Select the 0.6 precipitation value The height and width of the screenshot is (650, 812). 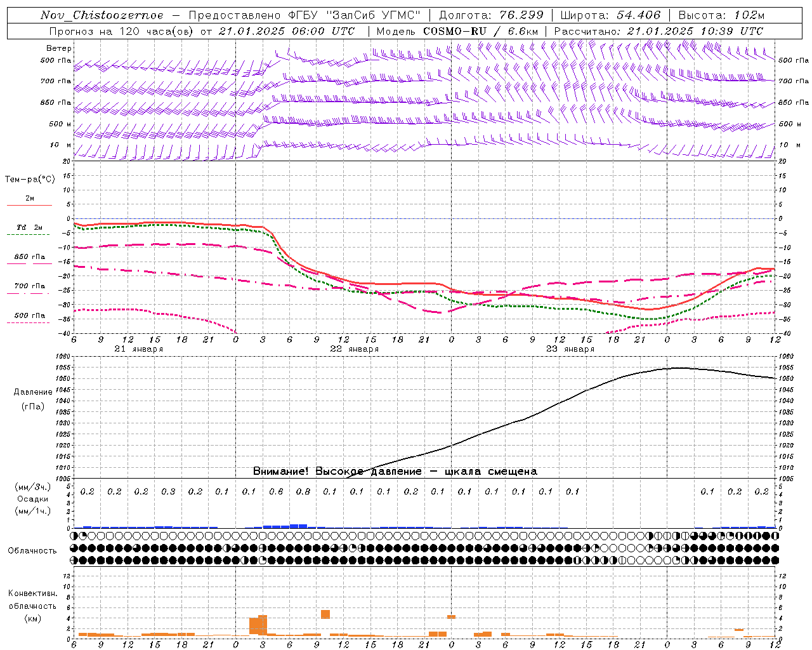coord(276,491)
